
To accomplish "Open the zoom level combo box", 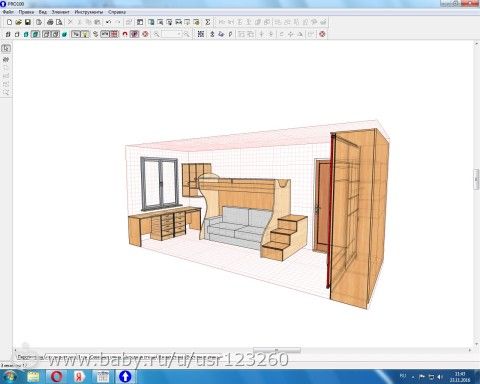I will pyautogui.click(x=172, y=34).
